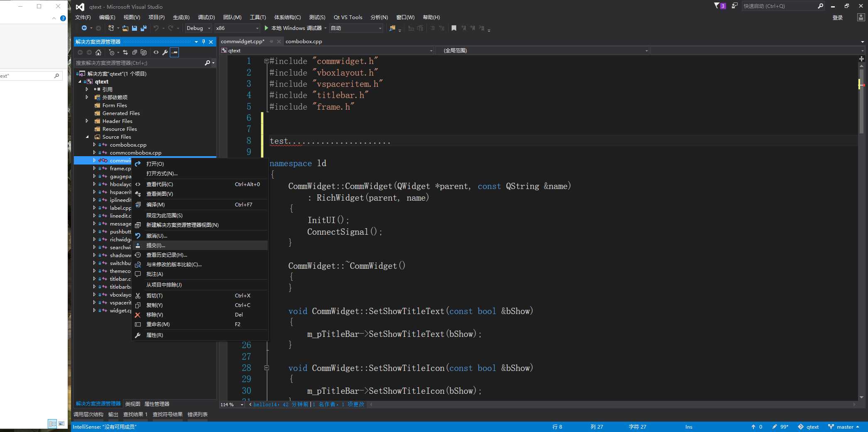Open properties wrench icon in Solution Explorer
This screenshot has width=868, height=432.
point(165,52)
